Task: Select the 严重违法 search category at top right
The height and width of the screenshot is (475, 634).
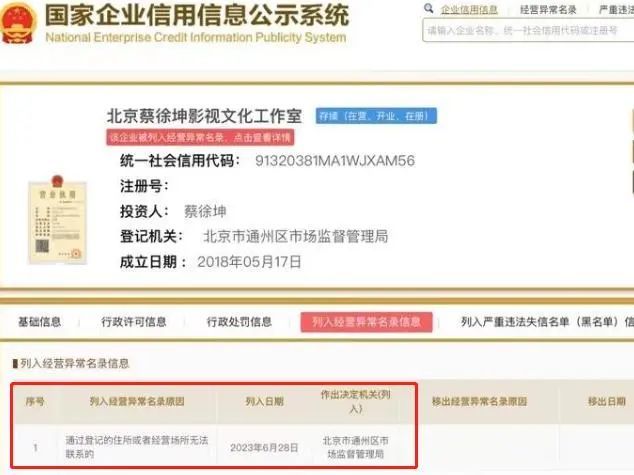Action: point(616,10)
